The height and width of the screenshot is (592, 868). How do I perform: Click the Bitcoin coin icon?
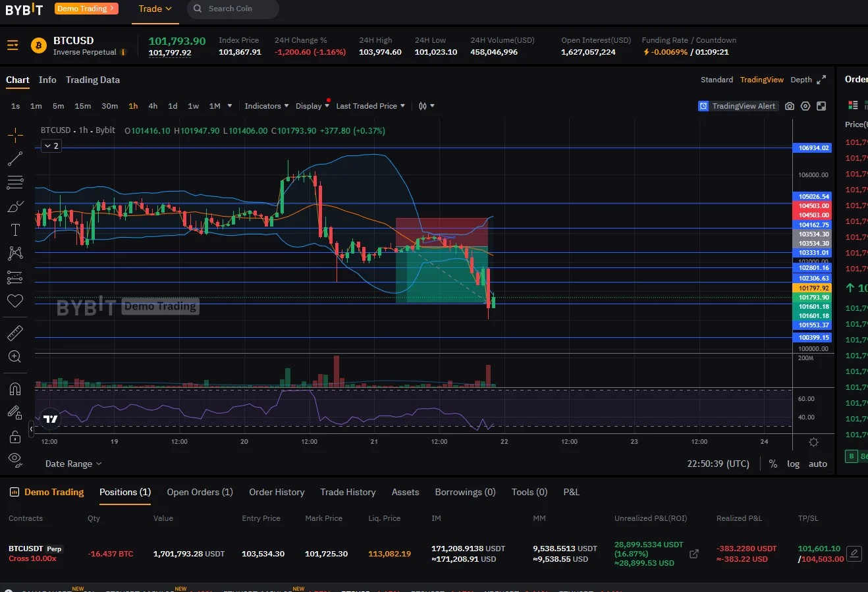coord(39,45)
